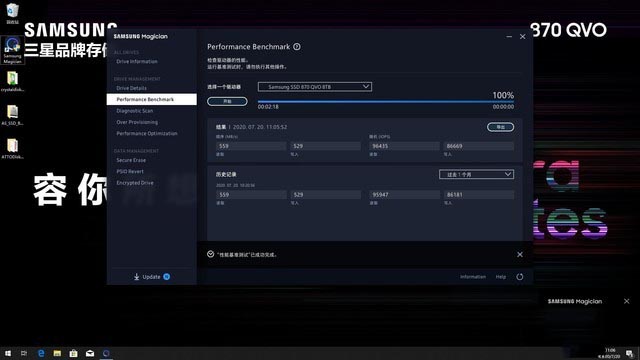Image resolution: width=640 pixels, height=360 pixels.
Task: Open Performance Optimization page
Action: click(147, 133)
